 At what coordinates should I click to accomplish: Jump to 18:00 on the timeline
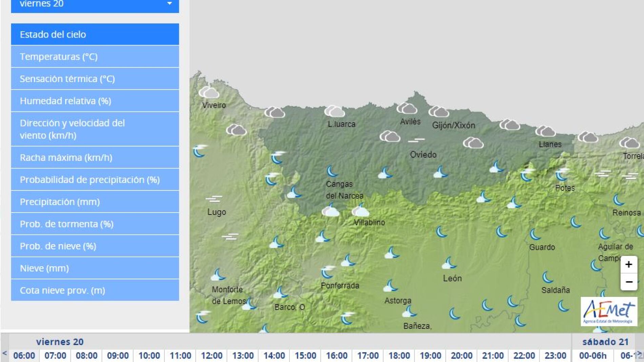(x=399, y=356)
